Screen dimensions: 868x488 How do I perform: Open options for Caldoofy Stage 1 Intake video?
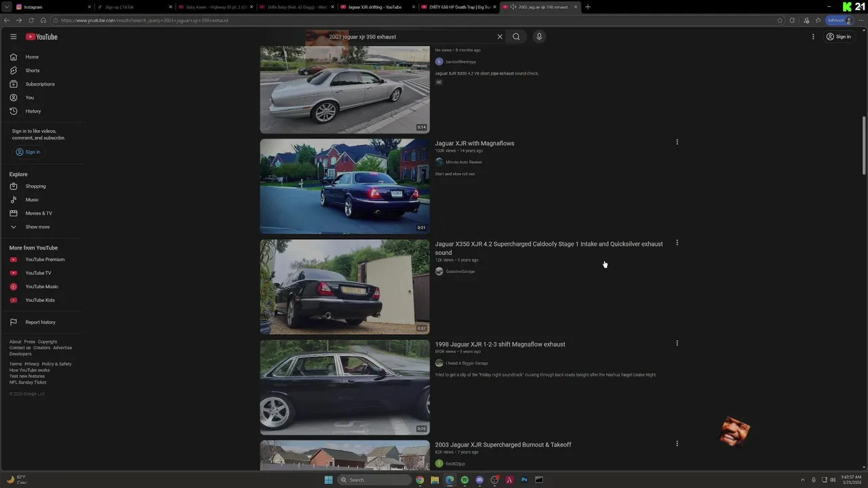click(x=677, y=243)
